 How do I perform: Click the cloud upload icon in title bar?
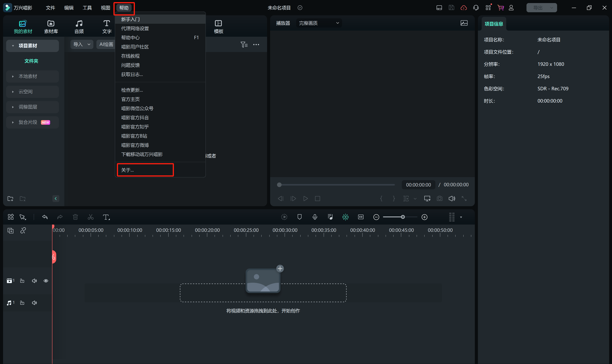pyautogui.click(x=464, y=8)
